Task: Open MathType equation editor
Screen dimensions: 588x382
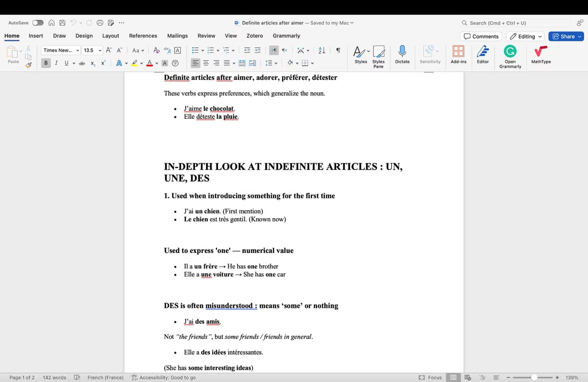Action: pyautogui.click(x=541, y=54)
